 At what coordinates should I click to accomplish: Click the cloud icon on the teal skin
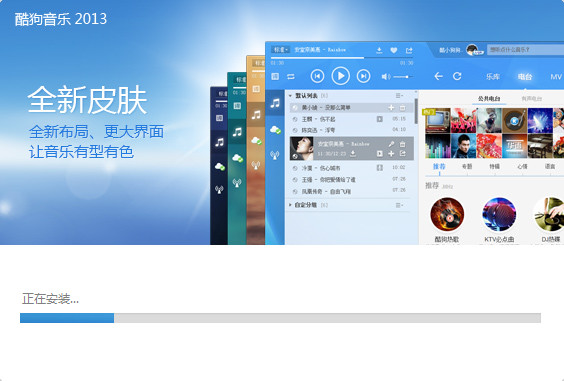[237, 158]
